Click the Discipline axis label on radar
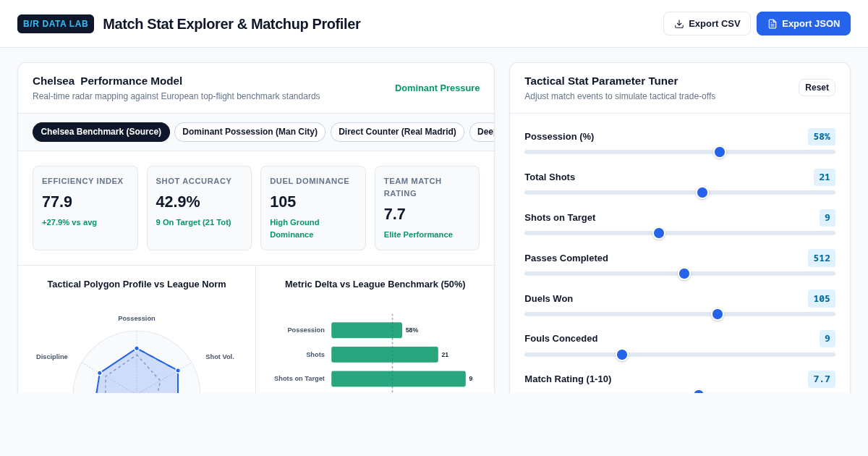868x456 pixels. pos(52,357)
